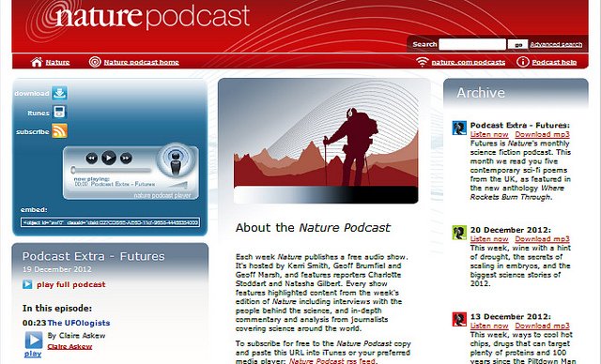This screenshot has height=364, width=601.
Task: Download mp3 of 20 December 2012 episode
Action: (x=543, y=239)
